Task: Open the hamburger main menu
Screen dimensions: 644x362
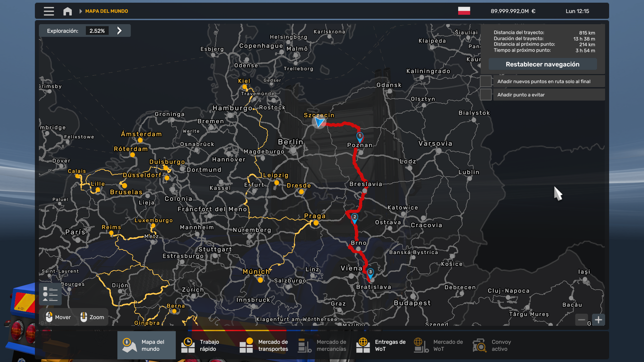Action: 49,11
